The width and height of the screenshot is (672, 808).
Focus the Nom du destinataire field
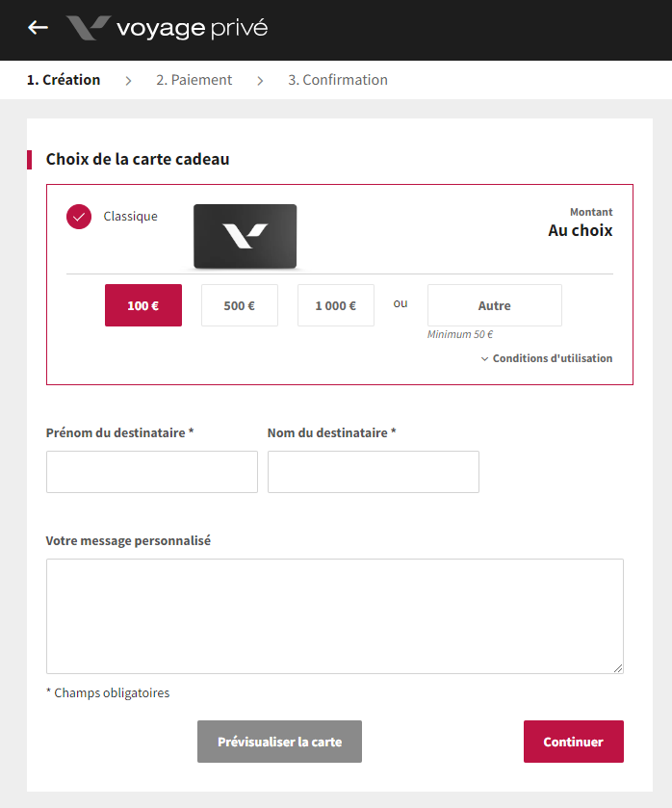click(x=374, y=472)
